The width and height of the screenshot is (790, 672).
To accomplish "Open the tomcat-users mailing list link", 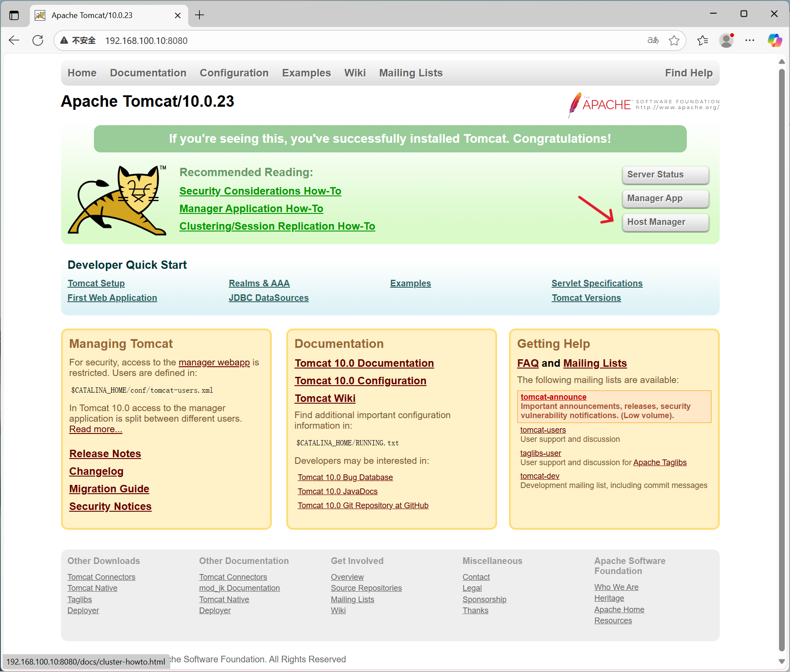I will (x=543, y=430).
